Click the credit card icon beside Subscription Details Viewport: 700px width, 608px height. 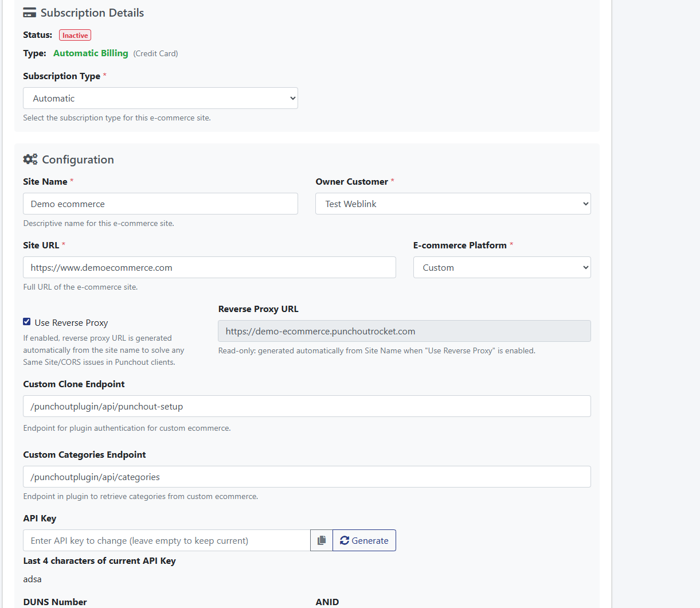[x=29, y=13]
